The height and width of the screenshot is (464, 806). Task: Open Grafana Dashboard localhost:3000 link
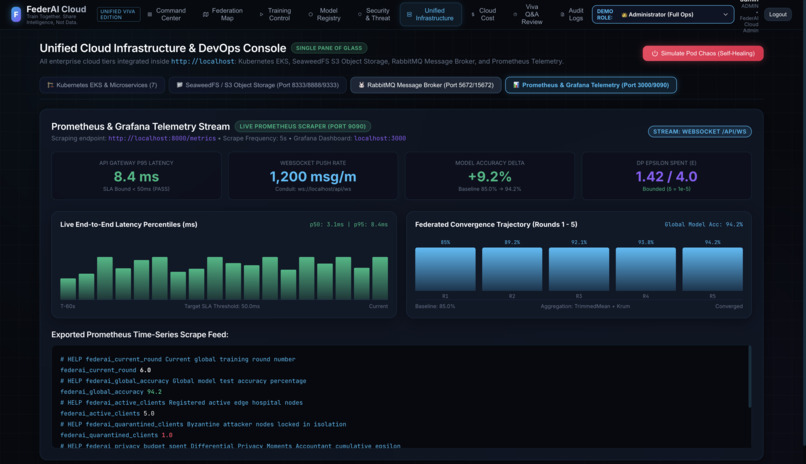[380, 139]
